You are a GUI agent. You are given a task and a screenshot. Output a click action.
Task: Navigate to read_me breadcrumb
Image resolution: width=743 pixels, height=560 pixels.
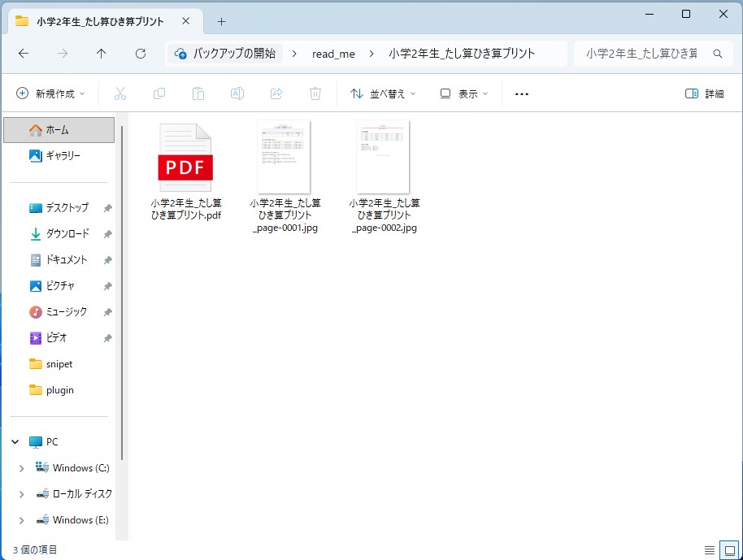point(333,54)
